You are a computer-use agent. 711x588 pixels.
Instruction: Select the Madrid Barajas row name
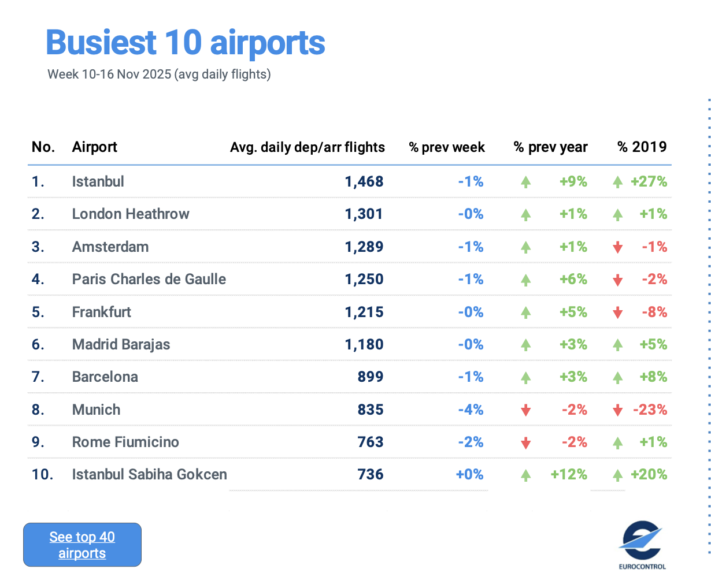coord(121,345)
